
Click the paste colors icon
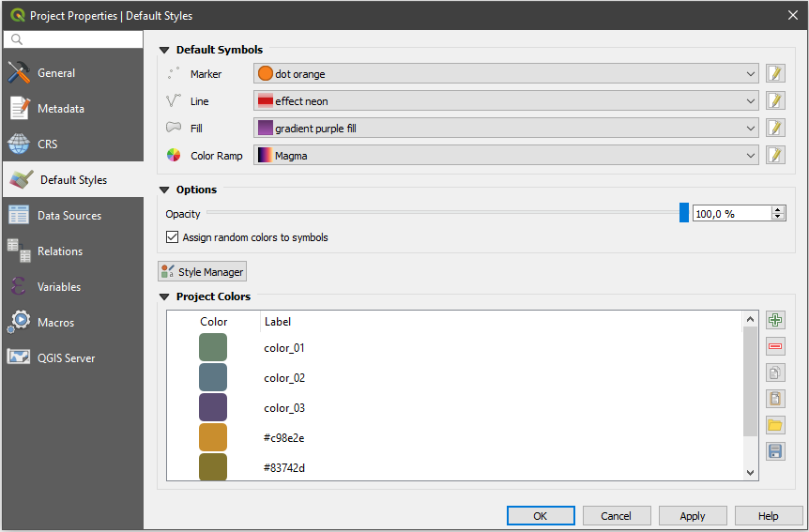tap(775, 399)
